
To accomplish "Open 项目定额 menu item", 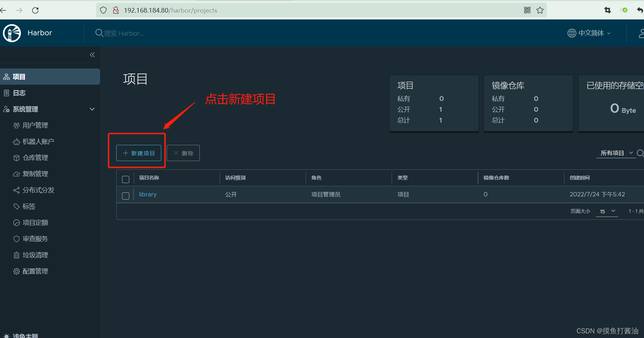I will (x=35, y=223).
